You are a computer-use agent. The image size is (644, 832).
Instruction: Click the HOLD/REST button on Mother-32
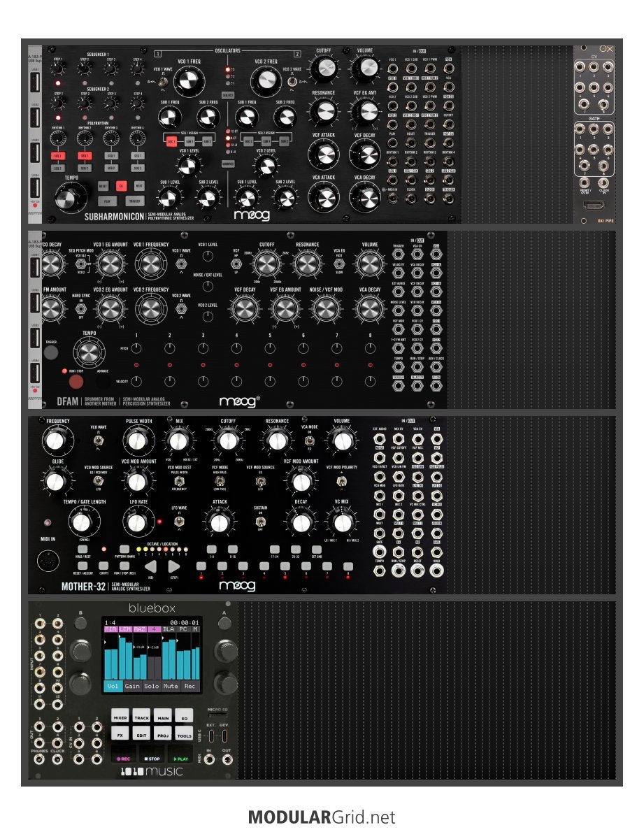click(x=83, y=549)
